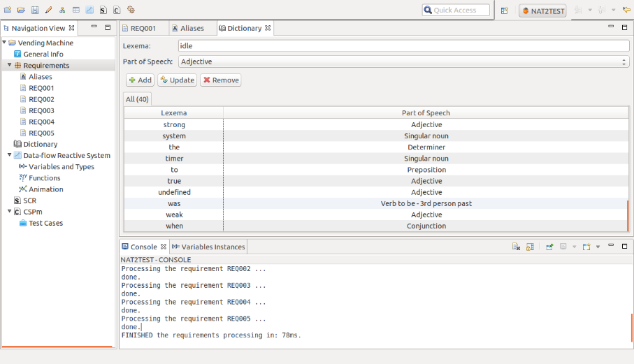Click the Clear Console icon
Viewport: 634px width, 364px height.
click(516, 247)
